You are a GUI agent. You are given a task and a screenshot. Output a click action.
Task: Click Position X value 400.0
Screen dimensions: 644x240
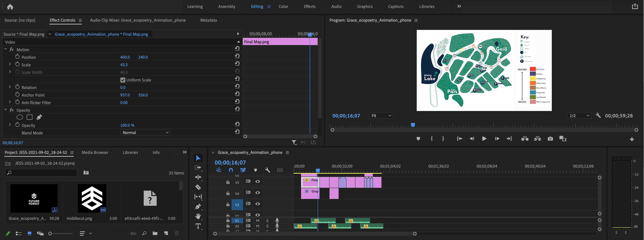tap(125, 57)
